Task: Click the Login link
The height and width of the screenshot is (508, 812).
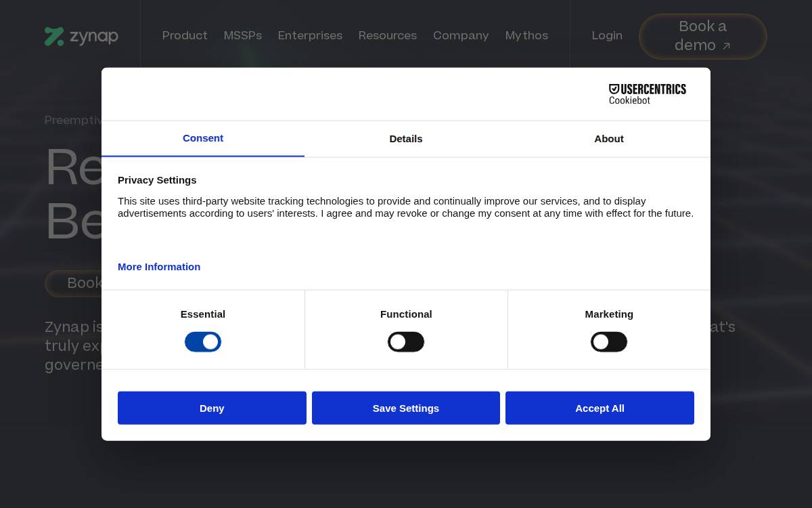Action: click(607, 36)
